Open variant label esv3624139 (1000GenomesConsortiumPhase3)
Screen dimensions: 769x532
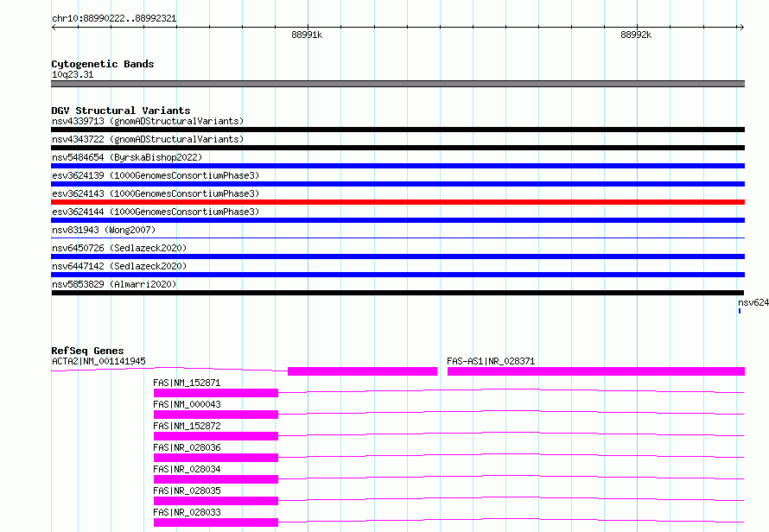coord(156,175)
